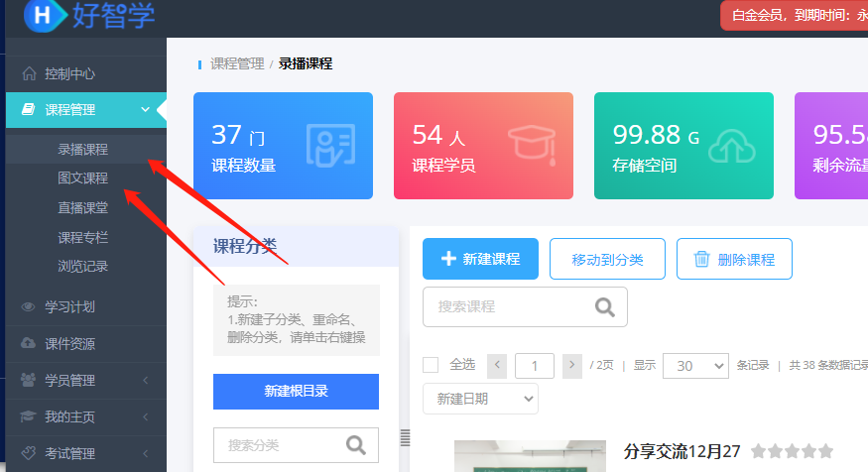Screen dimensions: 868x472
Task: Click the 学习计划 eye icon
Action: tap(28, 306)
